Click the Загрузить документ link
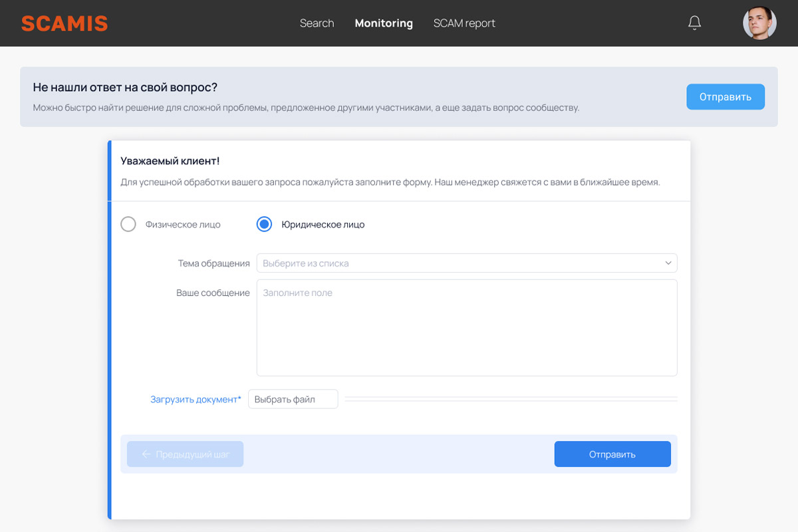Viewport: 798px width, 532px height. [195, 400]
